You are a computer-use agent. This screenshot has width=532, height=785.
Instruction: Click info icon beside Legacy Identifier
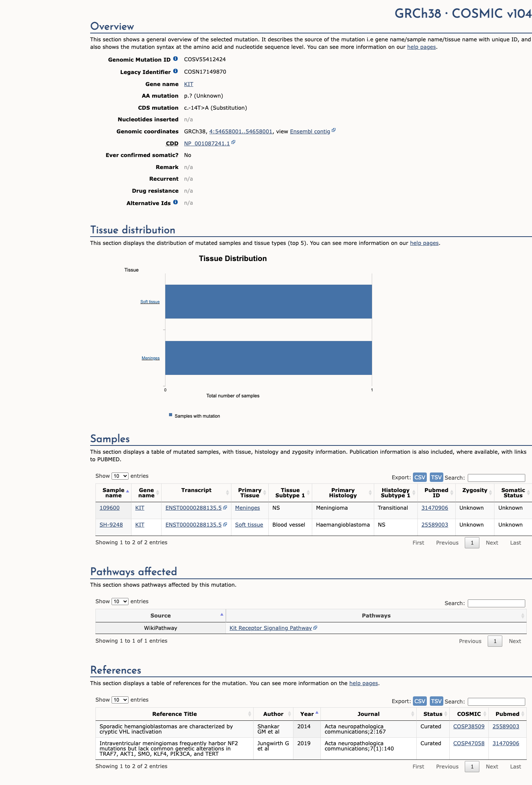[x=175, y=71]
